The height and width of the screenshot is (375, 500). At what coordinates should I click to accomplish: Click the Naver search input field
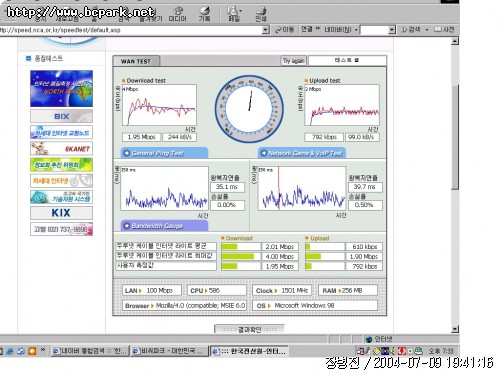tap(374, 30)
